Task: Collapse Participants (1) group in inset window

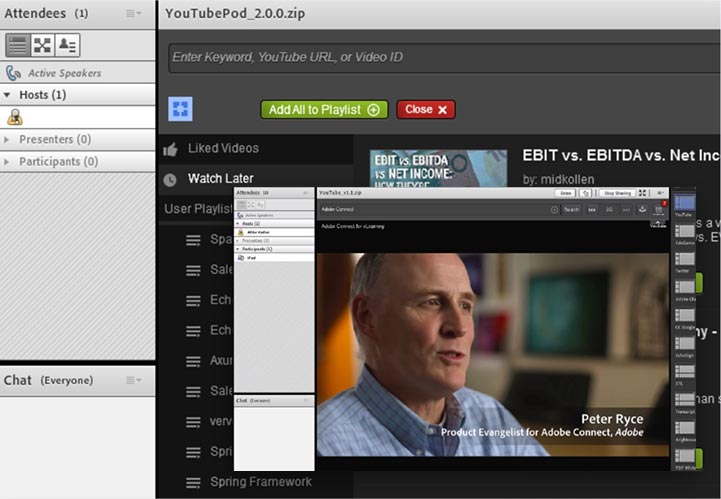Action: (238, 249)
